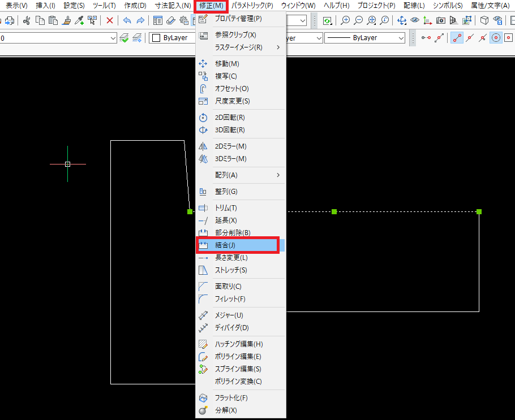The width and height of the screenshot is (515, 420).
Task: Click the eye view icon in toolbar
Action: point(415,20)
